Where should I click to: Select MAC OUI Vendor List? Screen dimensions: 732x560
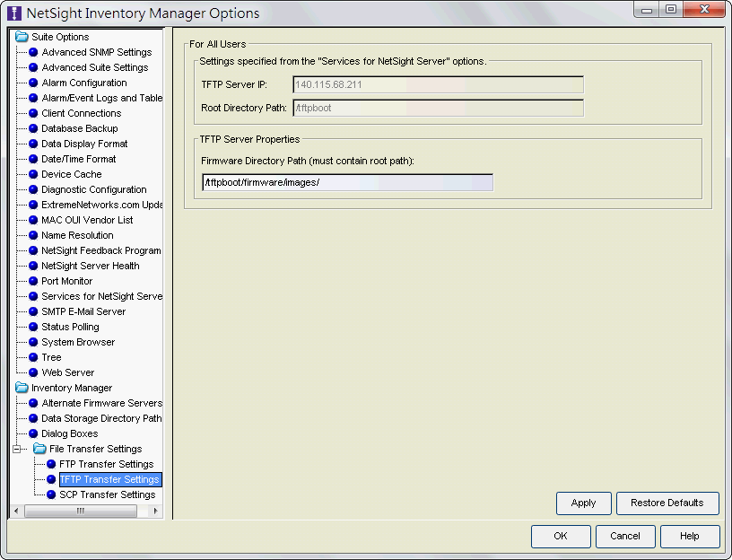[87, 220]
